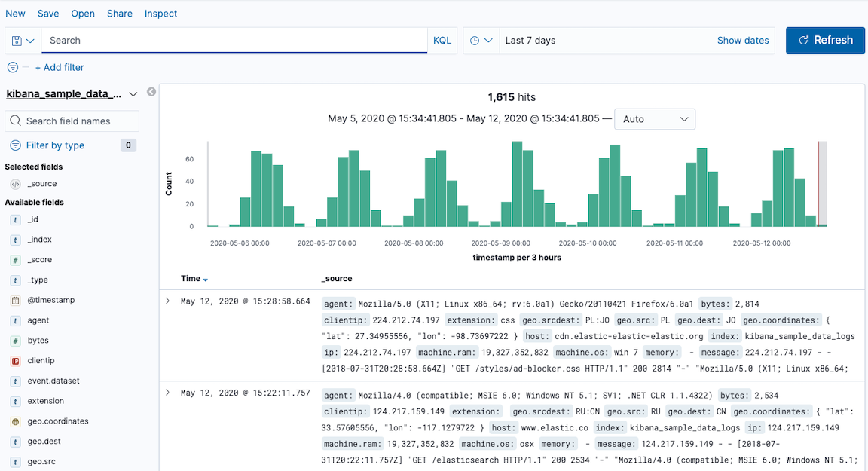
Task: Toggle Filter by type options
Action: [x=55, y=145]
